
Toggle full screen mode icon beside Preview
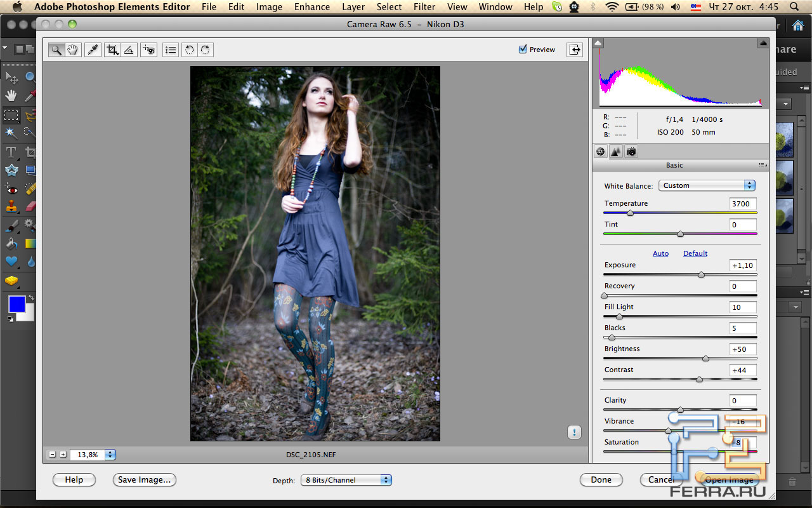coord(574,50)
